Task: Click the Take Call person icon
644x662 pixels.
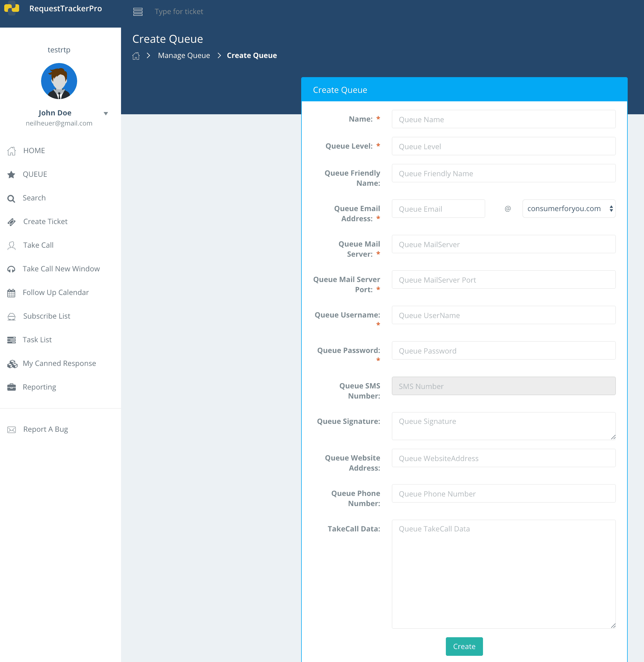Action: coord(11,245)
